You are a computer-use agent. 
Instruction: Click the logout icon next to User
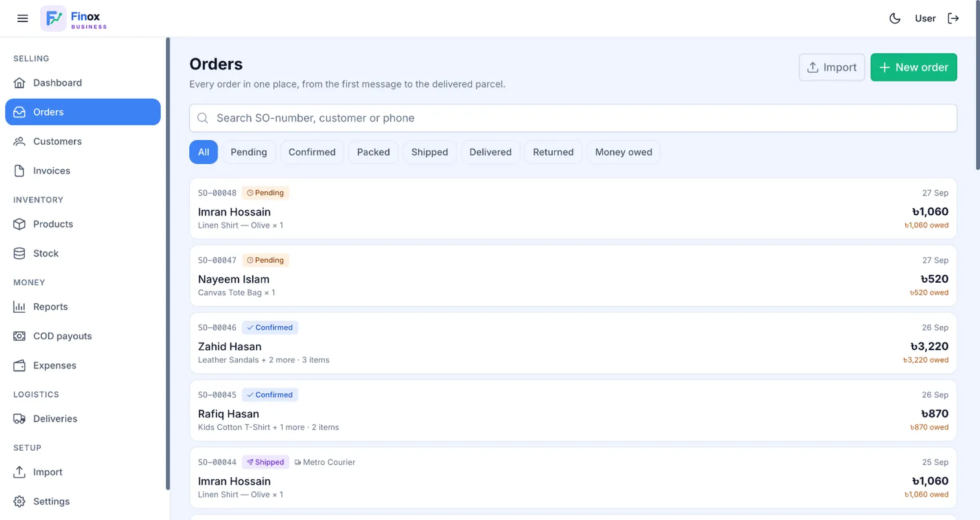tap(953, 19)
